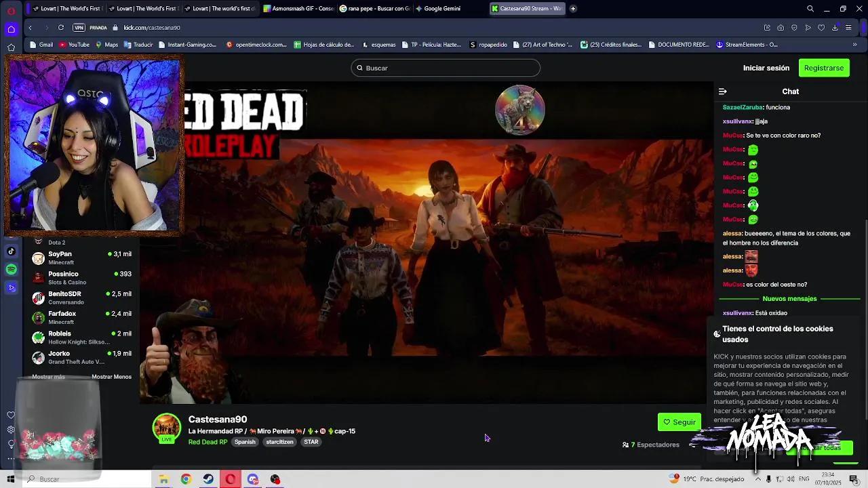Image resolution: width=868 pixels, height=488 pixels.
Task: Expand the bookmarks overflow chevron
Action: [x=854, y=45]
